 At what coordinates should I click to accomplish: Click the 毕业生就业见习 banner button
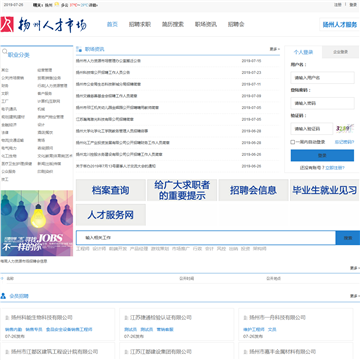[324, 190]
